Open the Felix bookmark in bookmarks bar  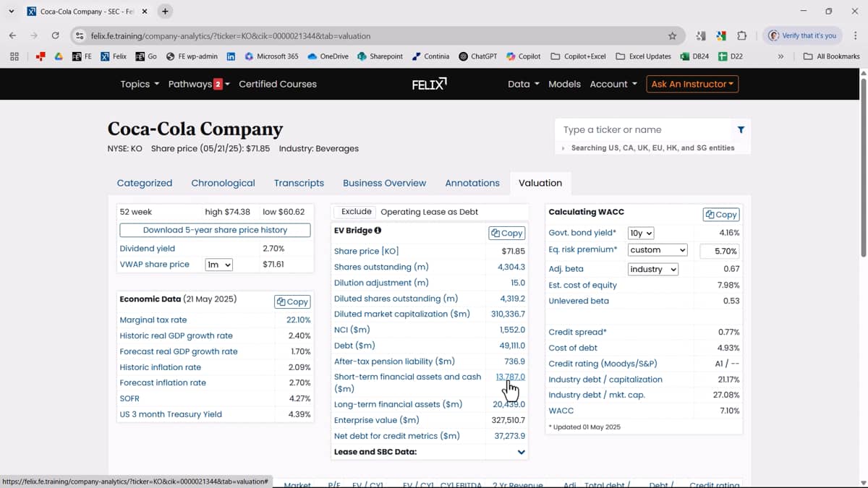pyautogui.click(x=114, y=56)
